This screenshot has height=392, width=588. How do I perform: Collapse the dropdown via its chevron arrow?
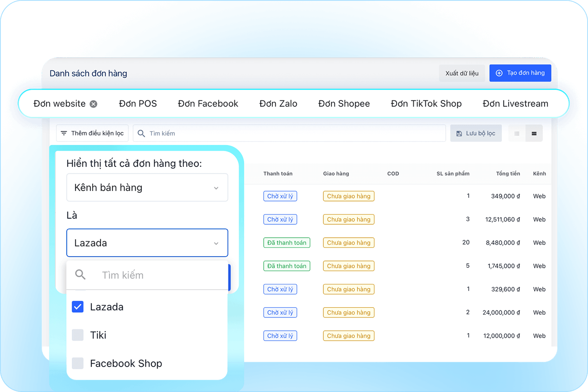[215, 242]
